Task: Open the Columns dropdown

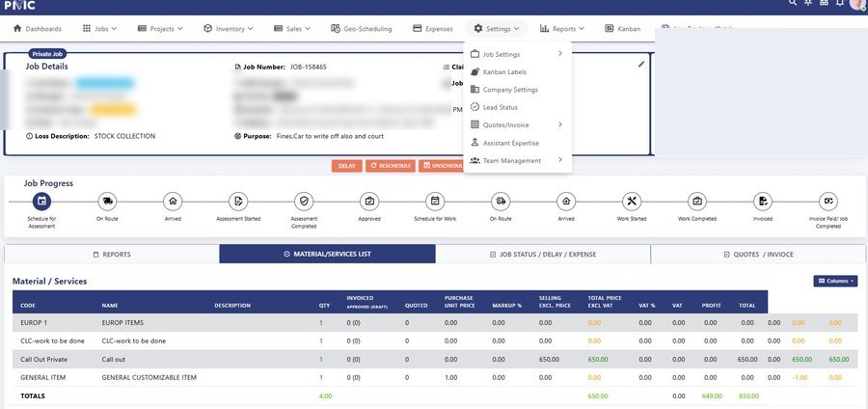Action: pos(835,281)
